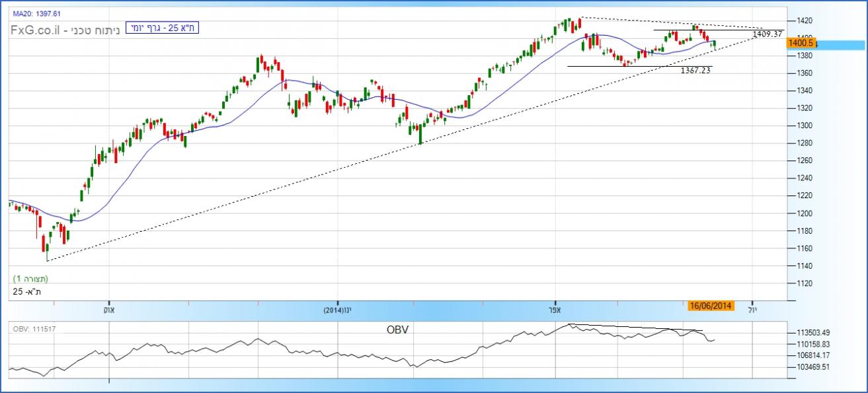This screenshot has height=393, width=868.
Task: Click the אפר month marker on time axis
Action: pyautogui.click(x=554, y=309)
